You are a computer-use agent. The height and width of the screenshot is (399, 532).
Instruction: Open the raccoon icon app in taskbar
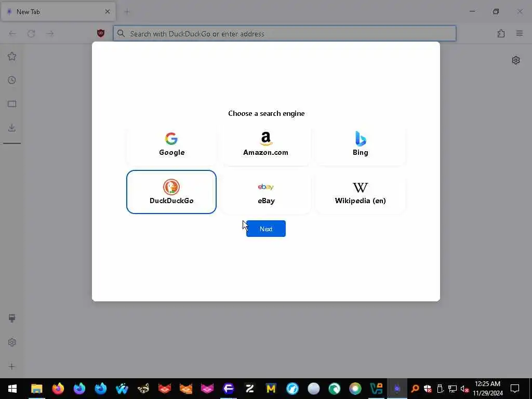[x=143, y=389]
